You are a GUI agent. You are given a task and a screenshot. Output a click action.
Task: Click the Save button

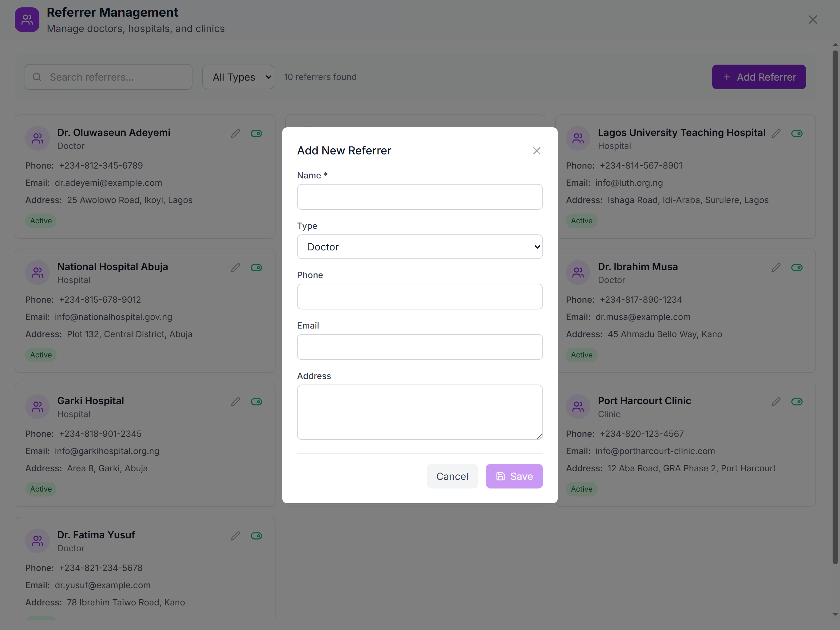pos(514,476)
